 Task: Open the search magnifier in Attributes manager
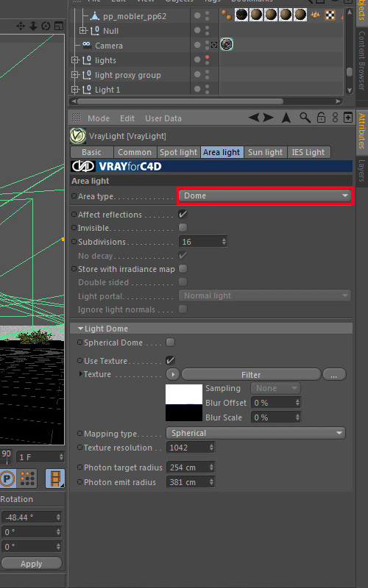point(305,118)
